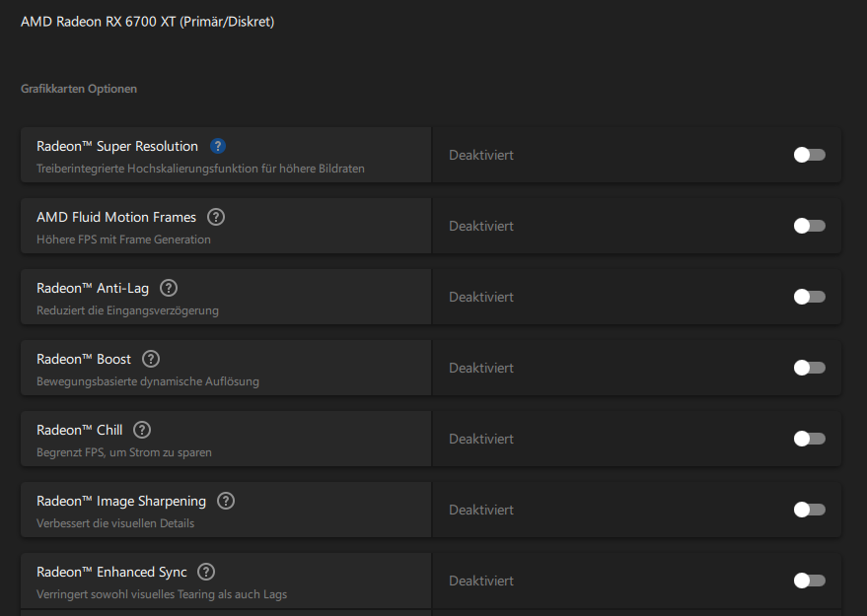
Task: Click Deaktiviert status of Radeon Image Sharpening
Action: (481, 510)
